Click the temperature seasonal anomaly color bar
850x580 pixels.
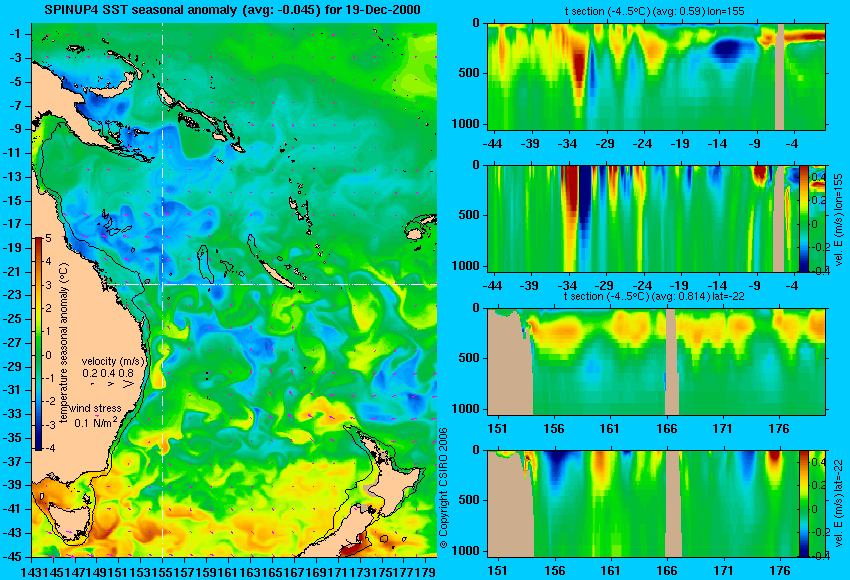pyautogui.click(x=38, y=344)
